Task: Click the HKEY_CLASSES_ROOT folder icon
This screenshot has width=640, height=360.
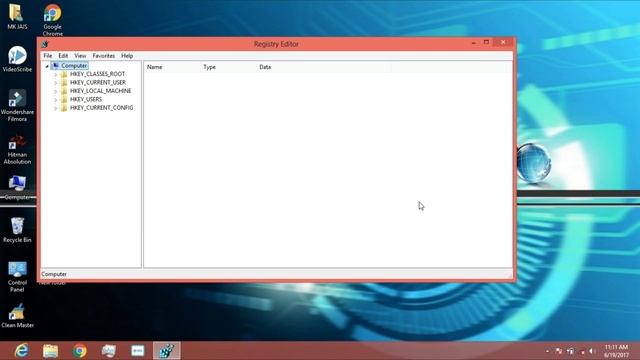Action: pyautogui.click(x=64, y=74)
